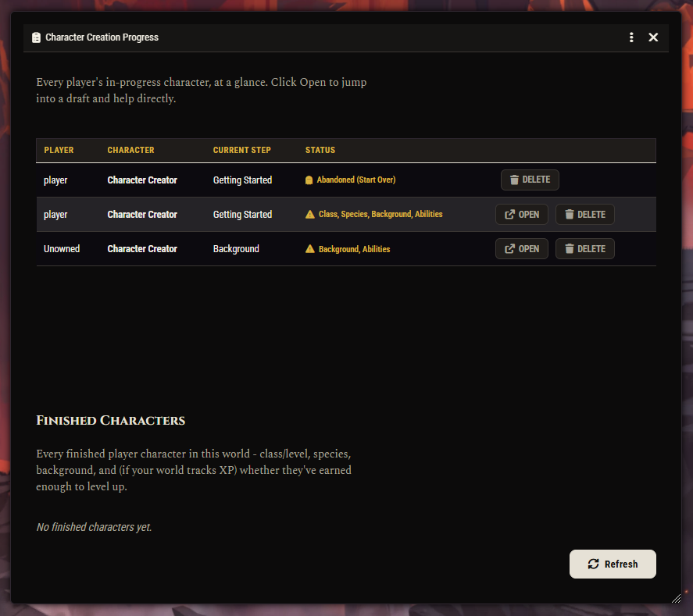The height and width of the screenshot is (616, 693).
Task: Click the CURRENT STEP column header
Action: pos(241,150)
